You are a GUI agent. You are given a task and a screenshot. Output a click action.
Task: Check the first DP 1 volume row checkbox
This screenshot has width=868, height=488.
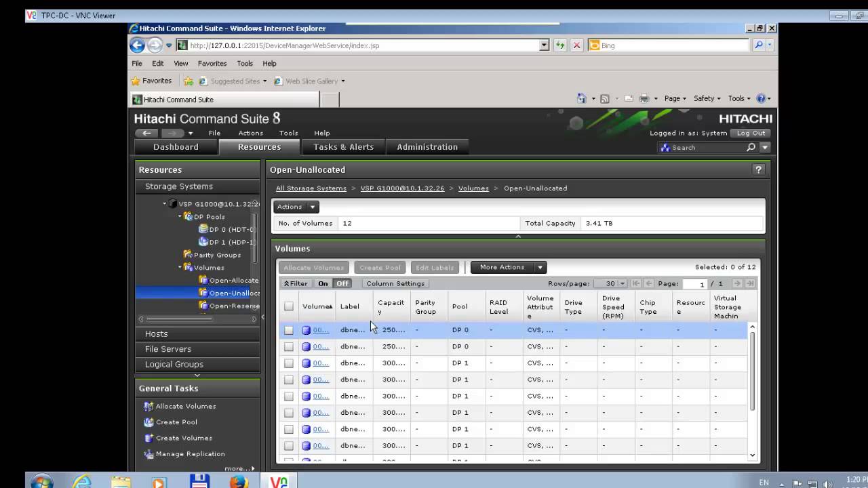point(289,363)
